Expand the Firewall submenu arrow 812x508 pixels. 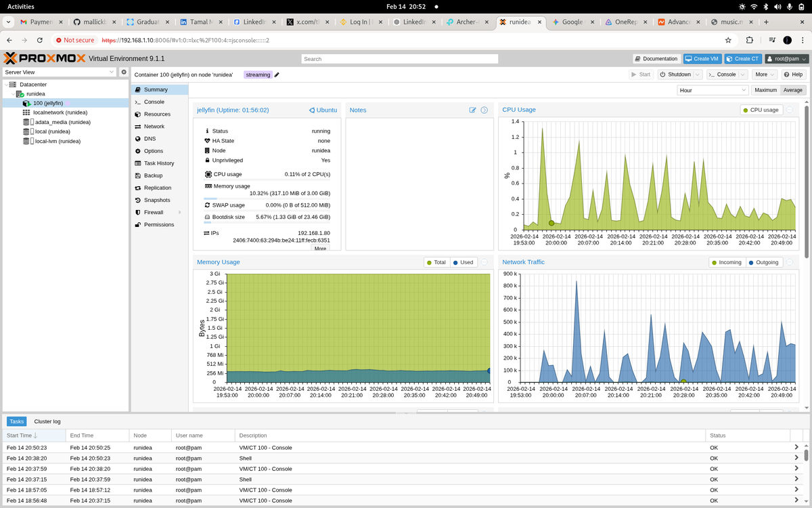[179, 213]
